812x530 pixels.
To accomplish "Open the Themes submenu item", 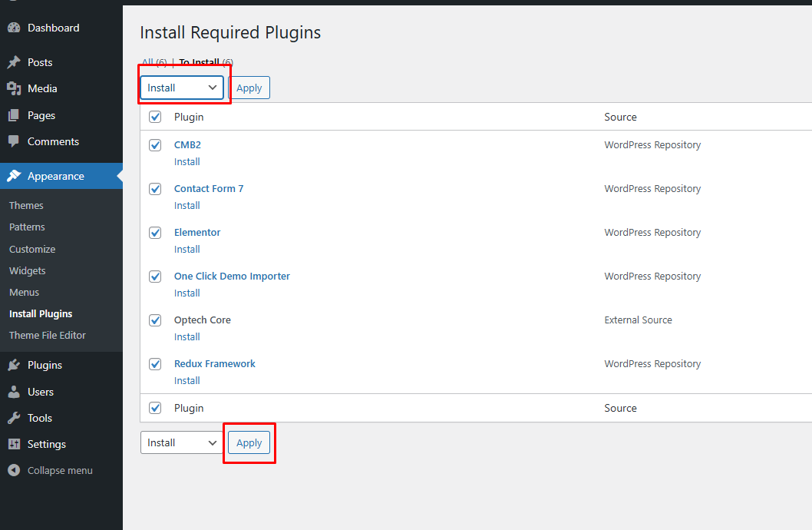I will click(26, 205).
